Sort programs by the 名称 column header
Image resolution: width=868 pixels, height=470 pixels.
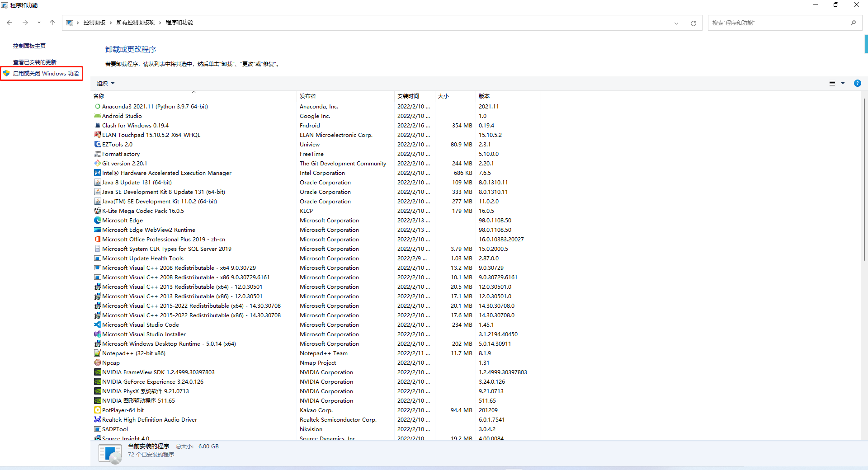pos(98,96)
